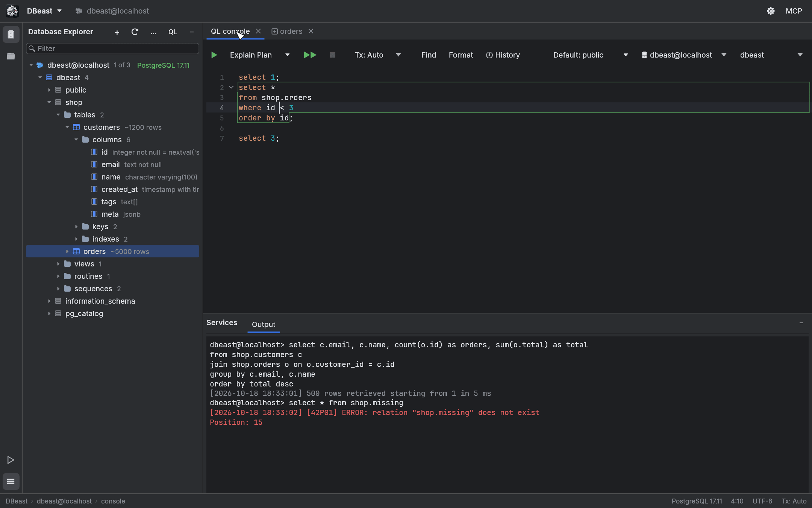Toggle the bottom panel stack icon

11,481
